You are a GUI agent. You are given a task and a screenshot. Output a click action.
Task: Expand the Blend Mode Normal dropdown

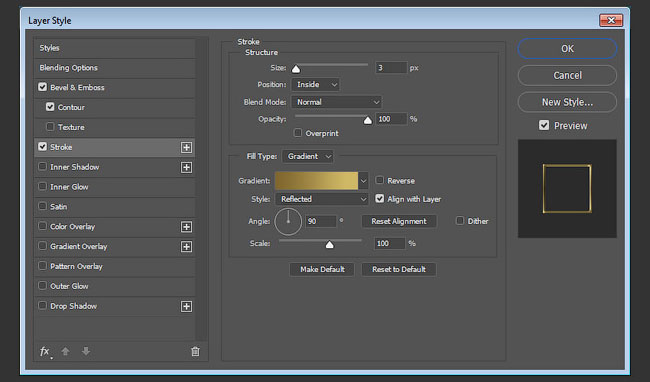click(x=336, y=102)
